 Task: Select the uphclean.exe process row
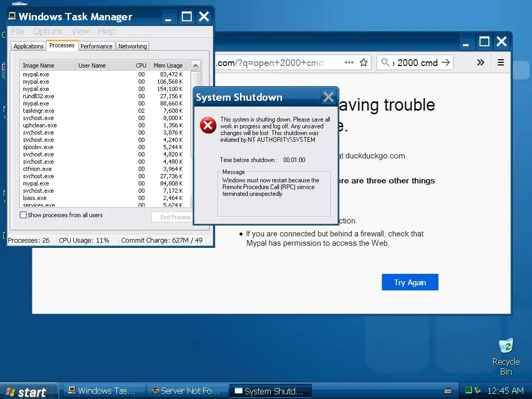click(105, 125)
